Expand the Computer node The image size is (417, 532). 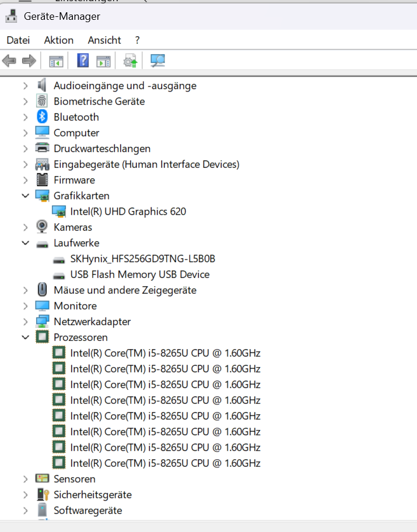(25, 133)
